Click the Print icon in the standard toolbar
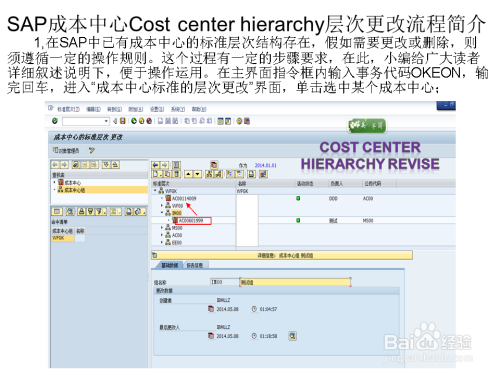The height and width of the screenshot is (375, 500). pyautogui.click(x=161, y=121)
